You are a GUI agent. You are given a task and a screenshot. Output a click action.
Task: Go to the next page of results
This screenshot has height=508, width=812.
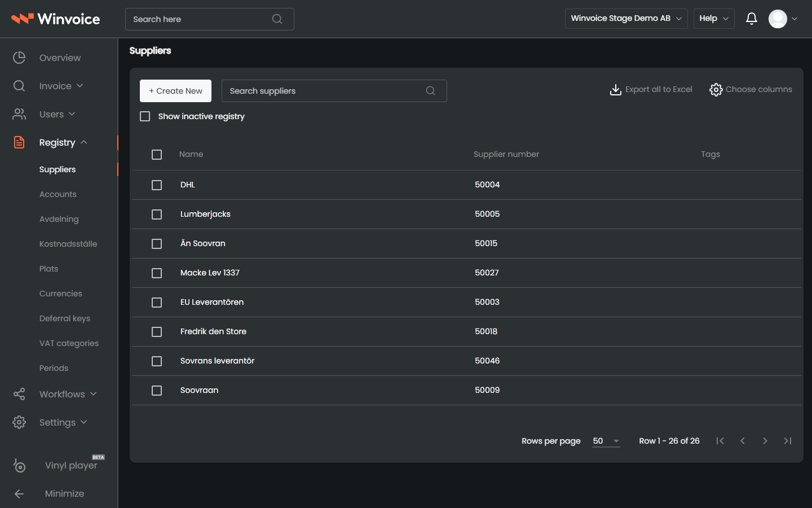765,441
